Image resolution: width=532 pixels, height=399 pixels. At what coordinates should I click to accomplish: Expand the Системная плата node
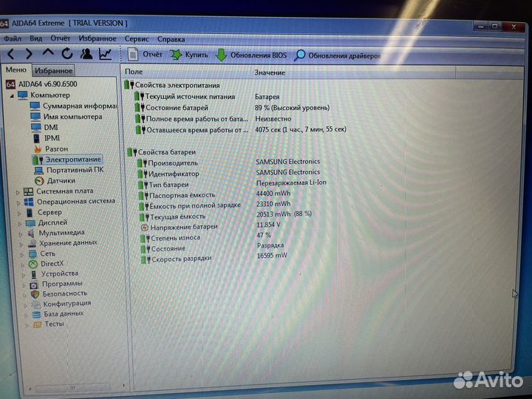pos(18,192)
